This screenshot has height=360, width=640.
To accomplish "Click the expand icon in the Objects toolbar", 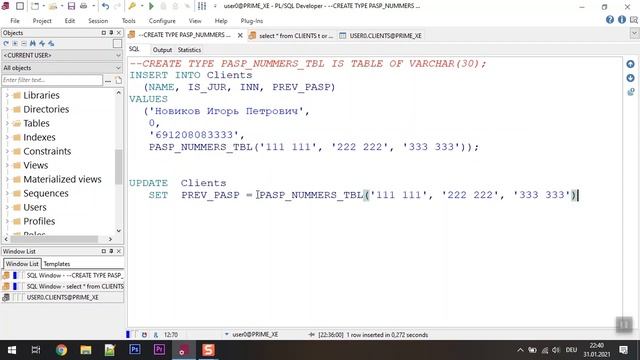I will (15, 43).
